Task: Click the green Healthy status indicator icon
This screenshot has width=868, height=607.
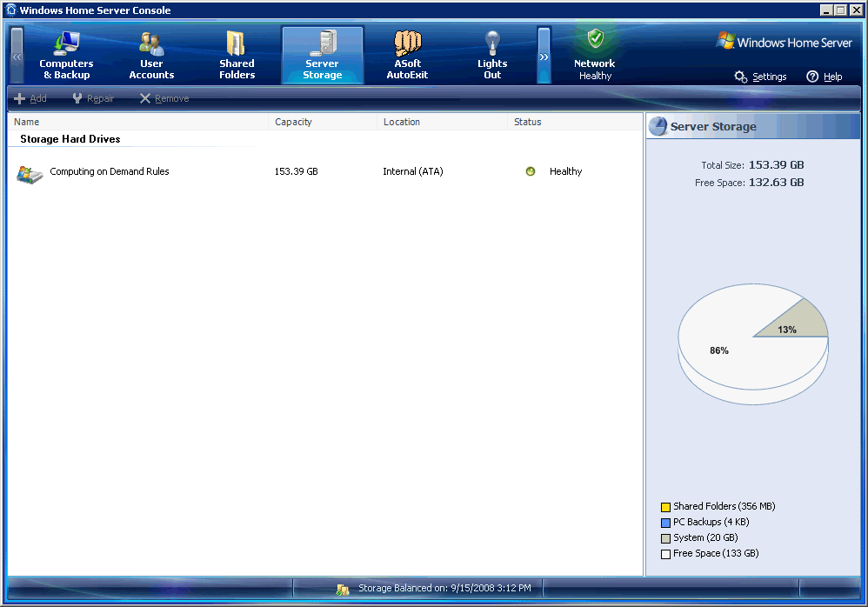Action: coord(531,171)
